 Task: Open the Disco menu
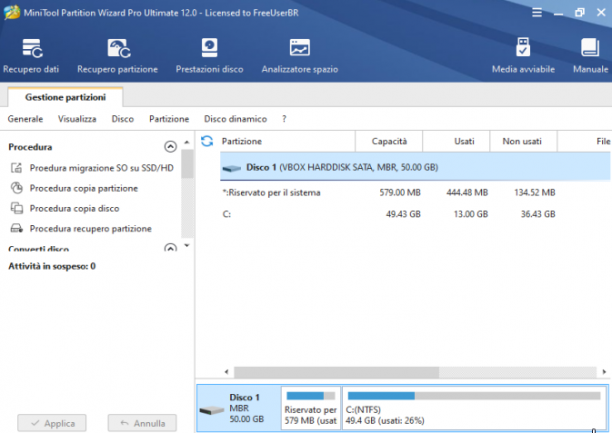coord(123,119)
